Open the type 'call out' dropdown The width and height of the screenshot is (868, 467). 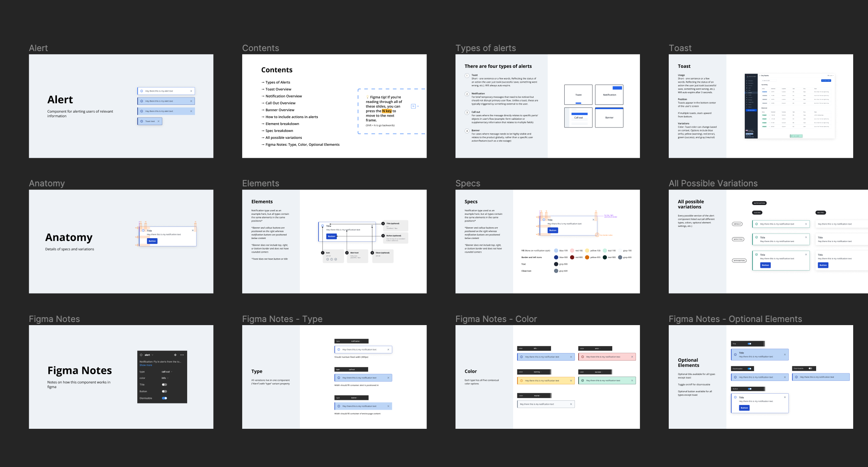167,372
